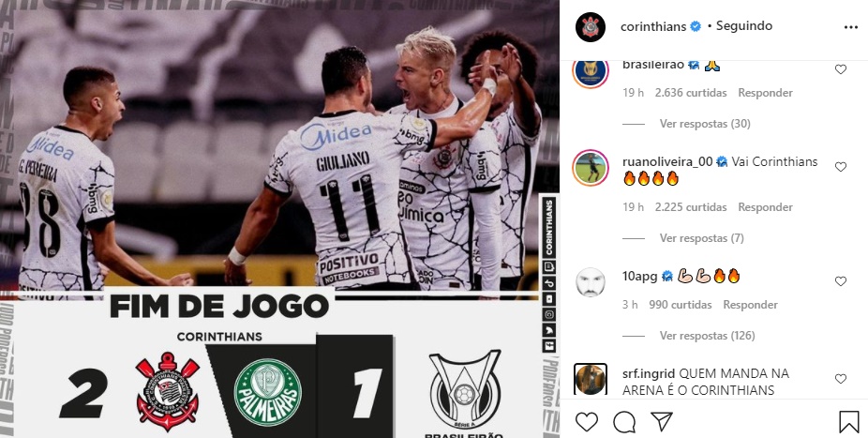
Task: Click the Seguindo following button
Action: (x=744, y=25)
